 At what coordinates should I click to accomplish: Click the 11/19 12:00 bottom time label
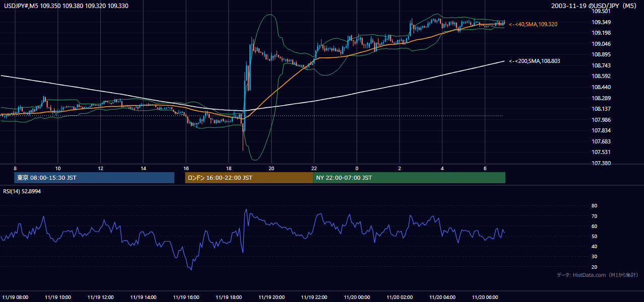(101, 297)
